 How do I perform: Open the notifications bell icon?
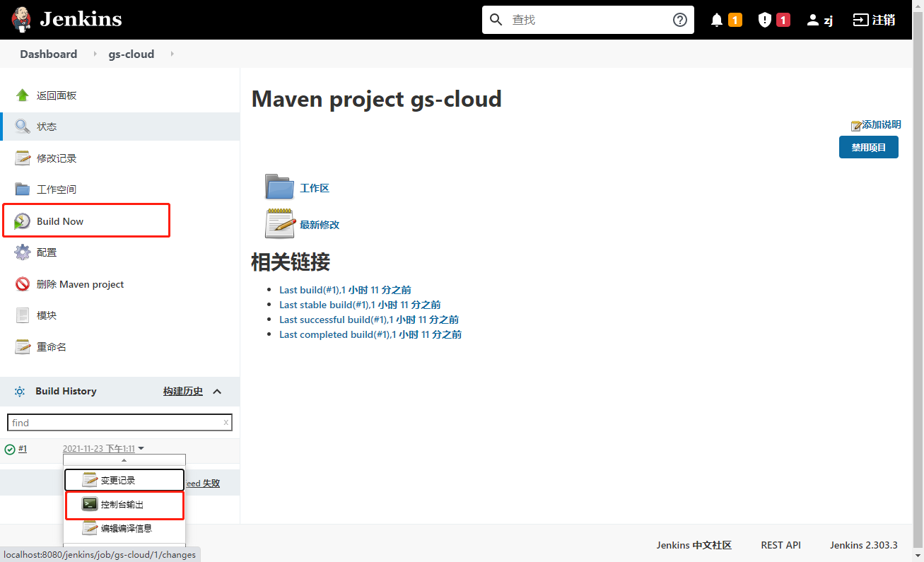click(717, 20)
